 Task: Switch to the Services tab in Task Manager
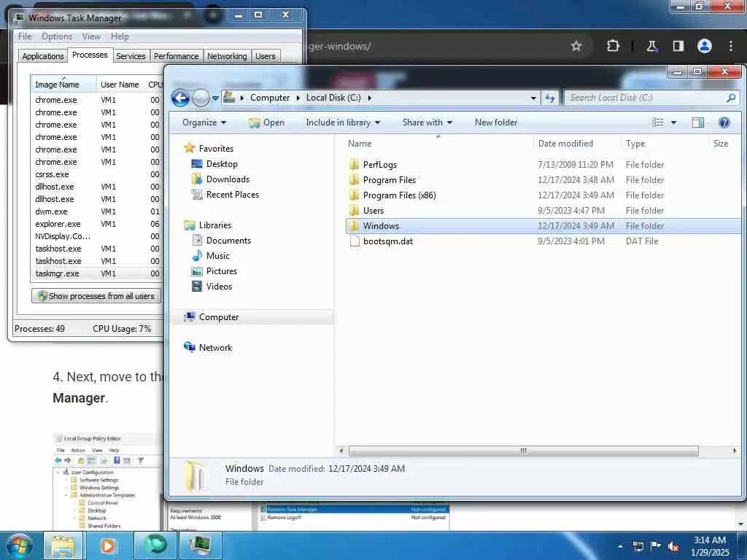point(131,56)
